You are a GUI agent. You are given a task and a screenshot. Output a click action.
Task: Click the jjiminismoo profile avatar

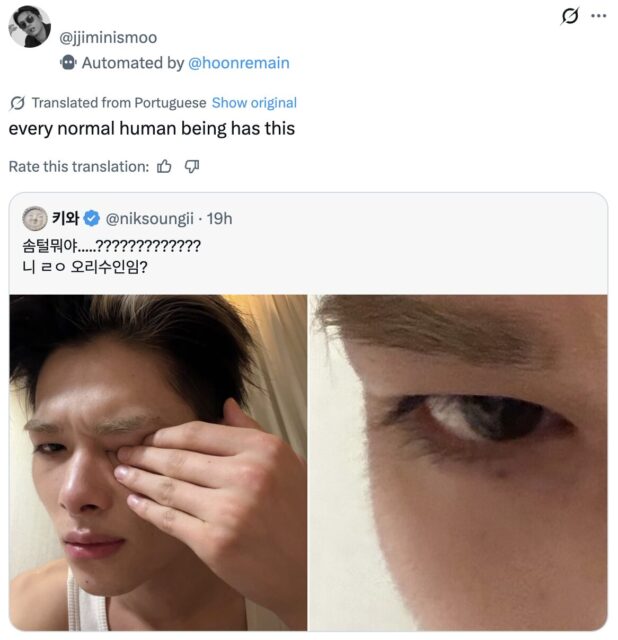[30, 26]
